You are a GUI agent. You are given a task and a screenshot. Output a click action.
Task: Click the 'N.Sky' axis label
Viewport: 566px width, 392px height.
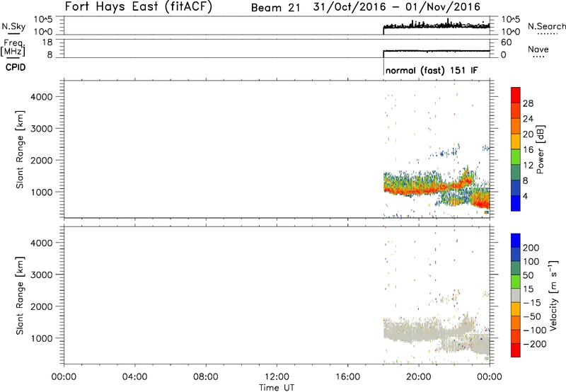pos(13,26)
